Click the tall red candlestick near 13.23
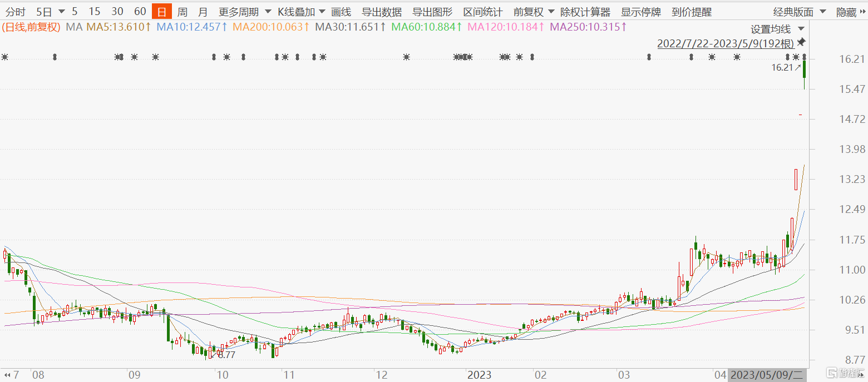 coord(796,179)
